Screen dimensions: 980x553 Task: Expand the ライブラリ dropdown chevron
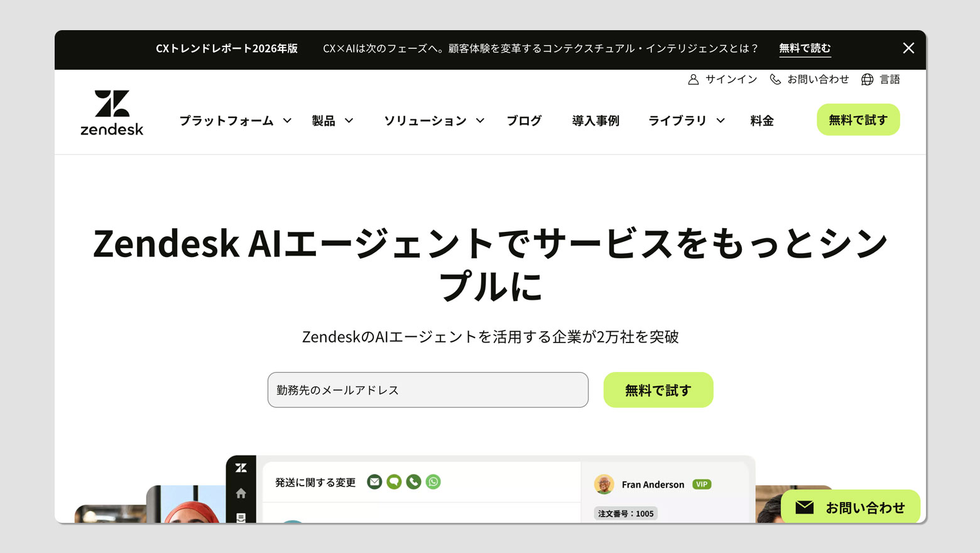(x=721, y=121)
